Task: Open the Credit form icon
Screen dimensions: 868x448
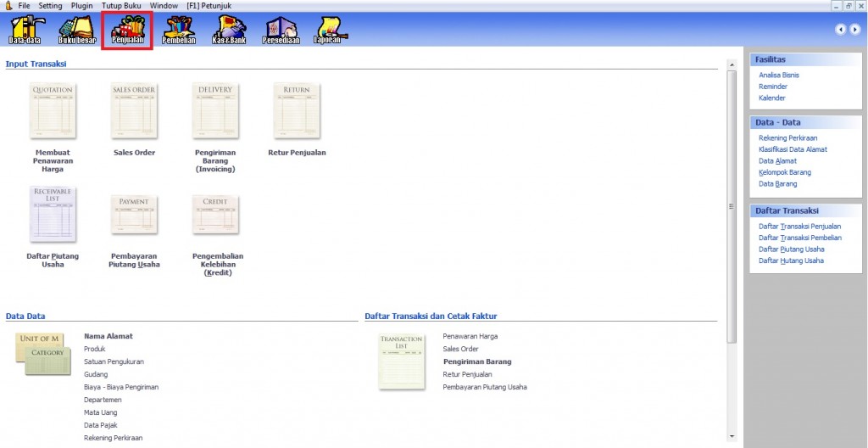Action: (215, 217)
